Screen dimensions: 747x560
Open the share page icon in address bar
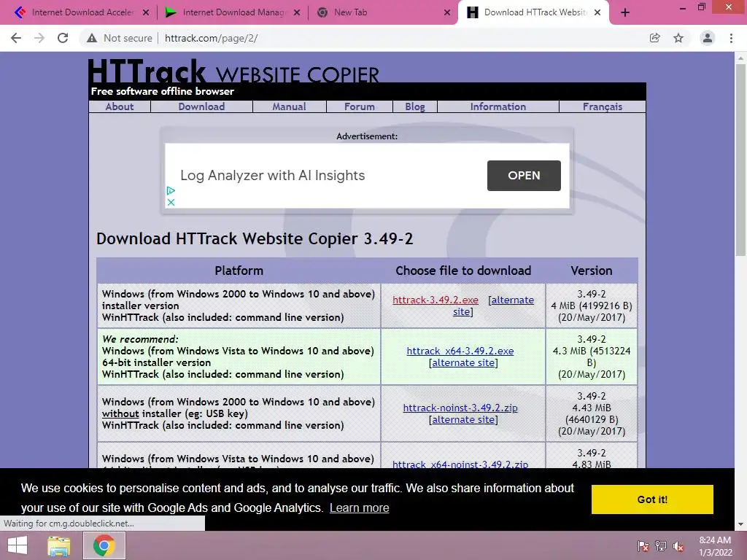click(x=655, y=38)
